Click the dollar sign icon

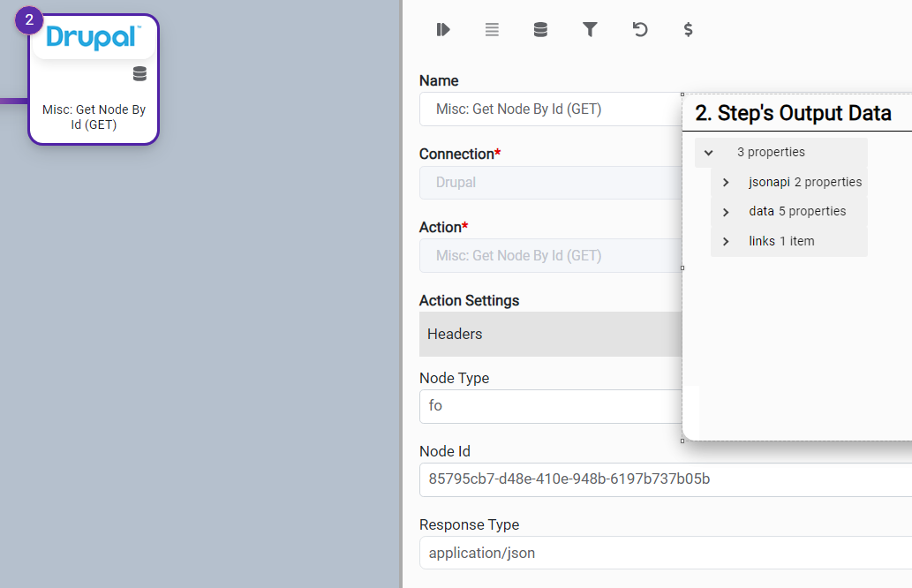tap(689, 30)
